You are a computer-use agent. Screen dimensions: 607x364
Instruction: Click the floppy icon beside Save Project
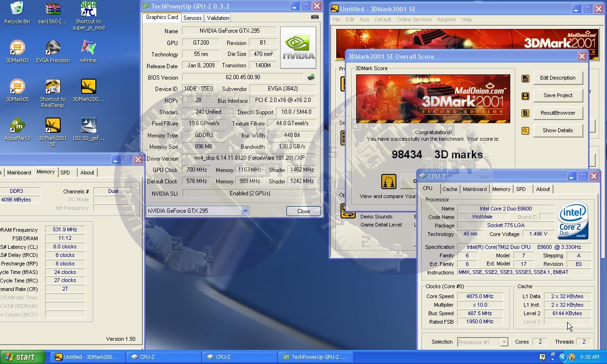525,96
